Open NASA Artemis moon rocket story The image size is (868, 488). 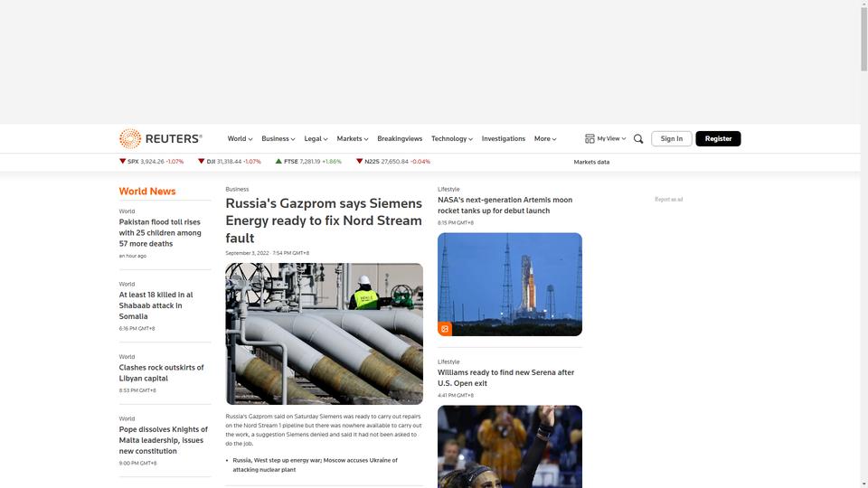(505, 205)
